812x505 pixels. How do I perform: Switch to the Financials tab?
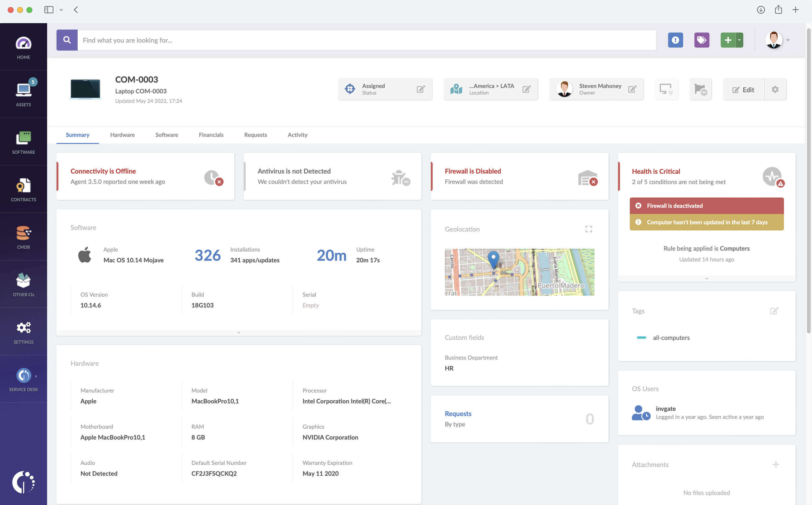click(x=211, y=134)
